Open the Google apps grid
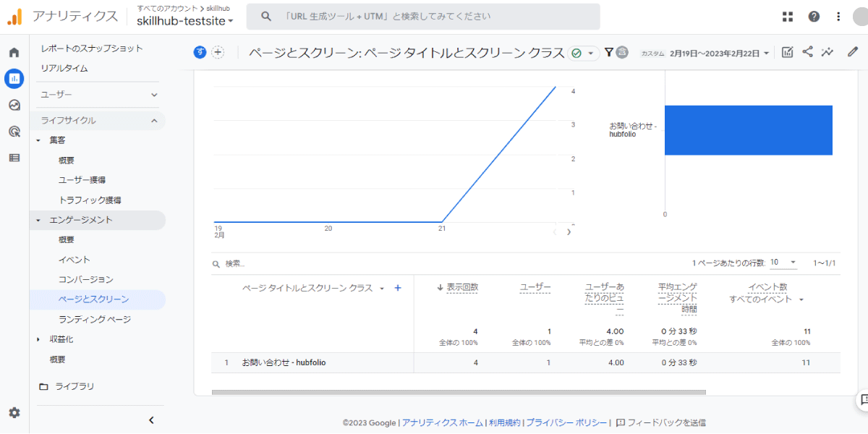868x434 pixels. pyautogui.click(x=788, y=17)
